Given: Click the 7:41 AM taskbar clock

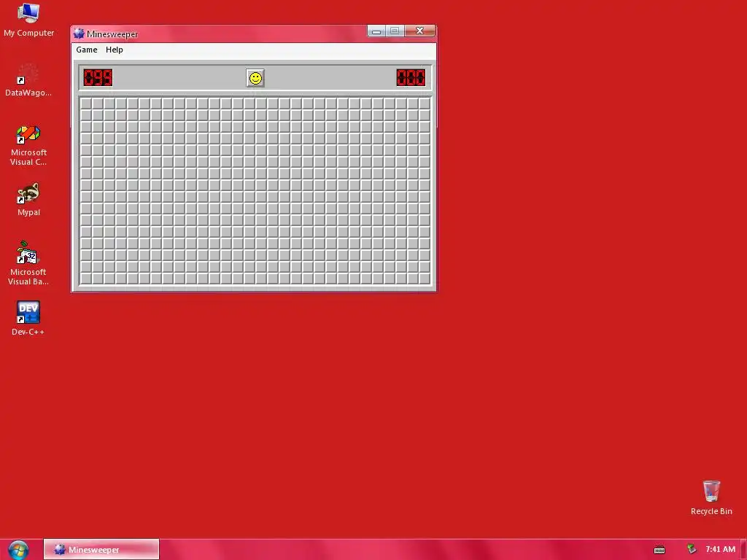Looking at the screenshot, I should (x=720, y=550).
